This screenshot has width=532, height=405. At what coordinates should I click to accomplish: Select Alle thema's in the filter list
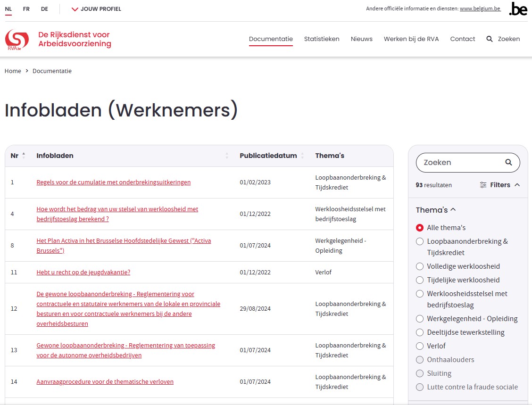click(420, 227)
